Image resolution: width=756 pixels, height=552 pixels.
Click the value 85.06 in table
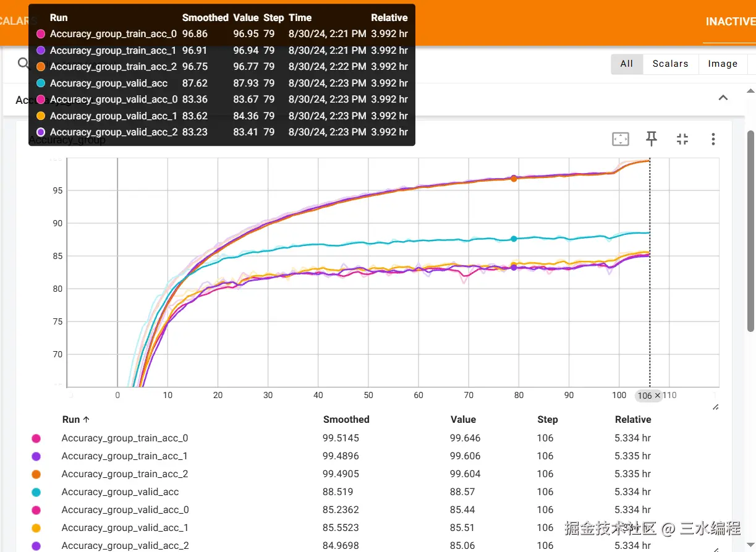click(462, 546)
